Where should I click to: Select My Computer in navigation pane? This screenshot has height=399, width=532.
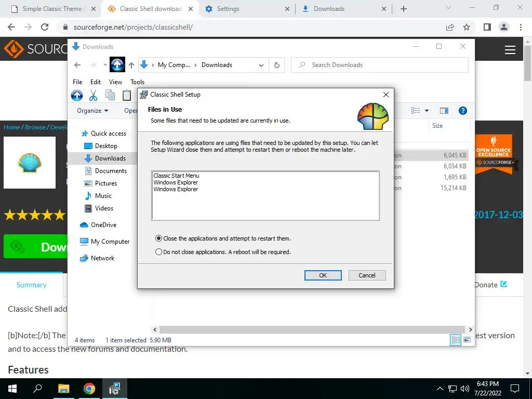105,242
